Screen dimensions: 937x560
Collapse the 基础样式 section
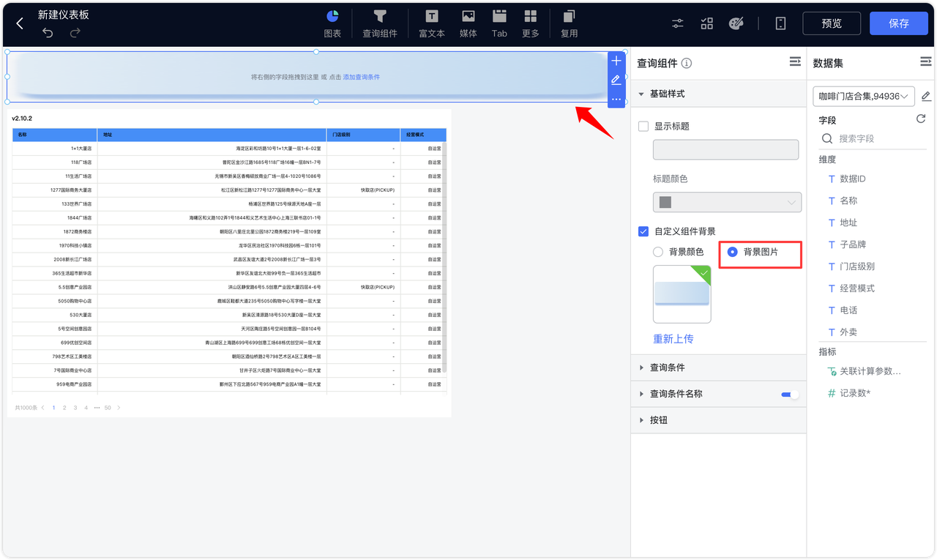pos(718,94)
